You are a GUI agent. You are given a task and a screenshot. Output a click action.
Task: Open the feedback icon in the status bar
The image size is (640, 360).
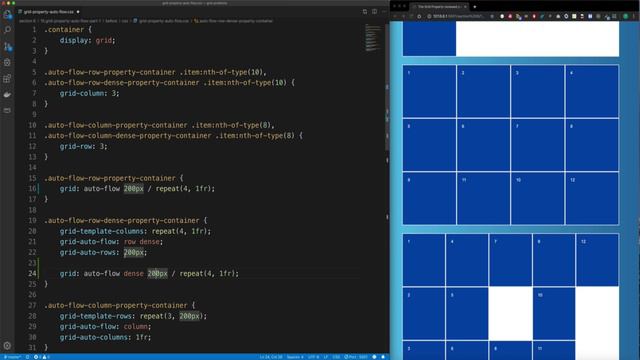pos(374,357)
